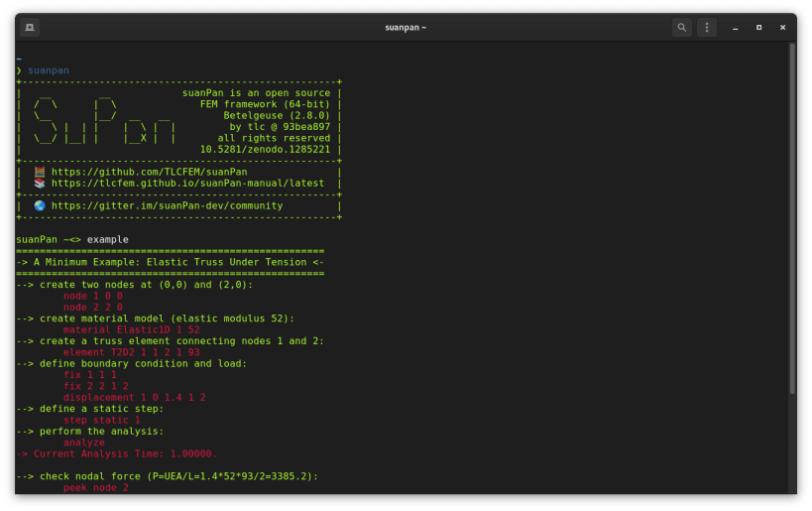This screenshot has width=812, height=511.
Task: Click the 'suanPan ~<> example' prompt line
Action: point(72,239)
